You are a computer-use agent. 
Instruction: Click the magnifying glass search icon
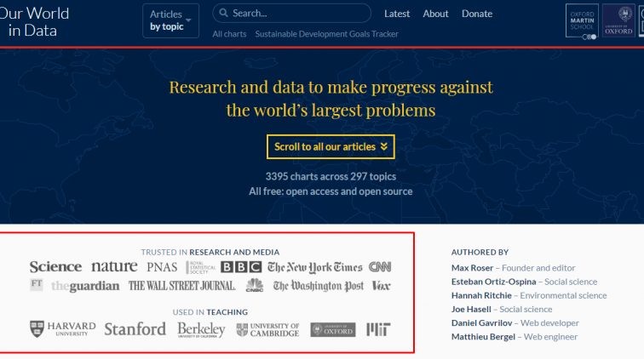[x=223, y=13]
